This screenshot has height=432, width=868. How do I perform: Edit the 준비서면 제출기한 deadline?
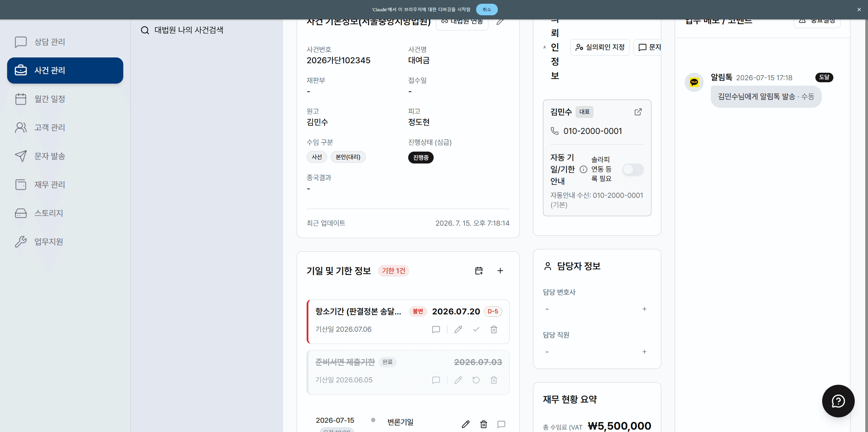pos(458,380)
